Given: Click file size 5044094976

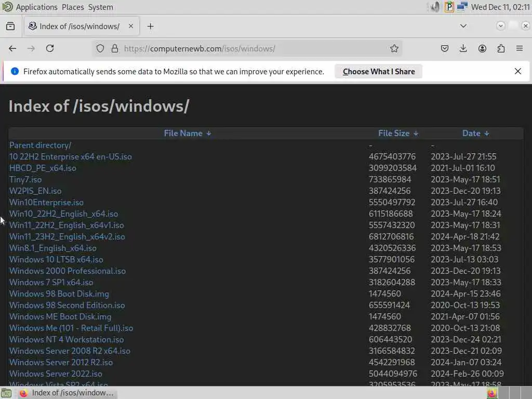Looking at the screenshot, I should [393, 374].
